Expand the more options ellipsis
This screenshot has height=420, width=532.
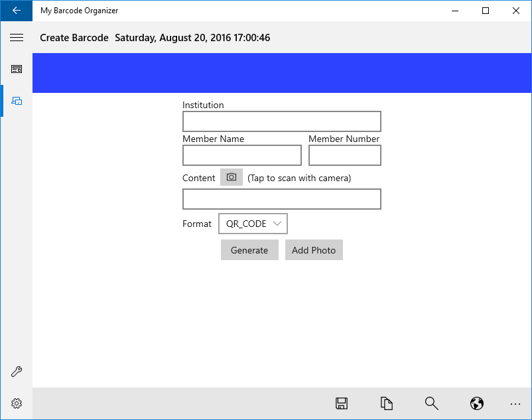[515, 403]
